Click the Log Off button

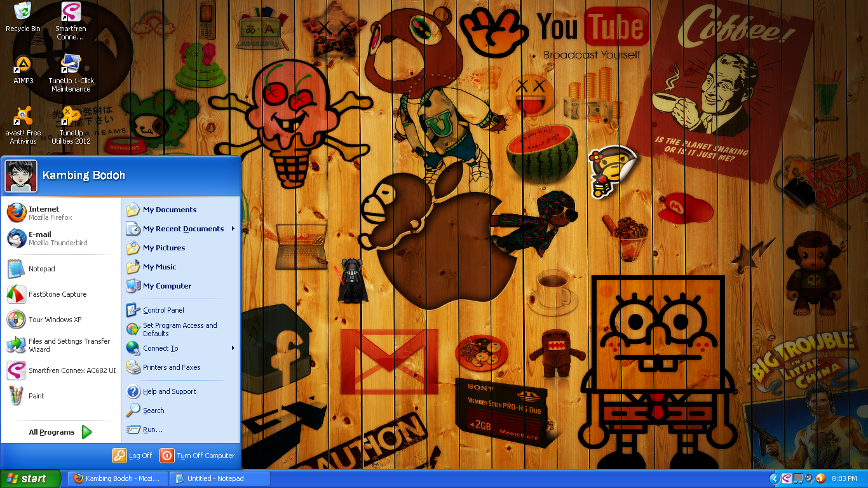[133, 456]
